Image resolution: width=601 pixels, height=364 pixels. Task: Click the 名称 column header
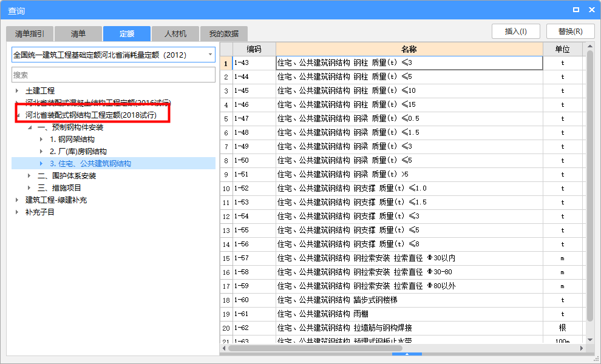[409, 49]
